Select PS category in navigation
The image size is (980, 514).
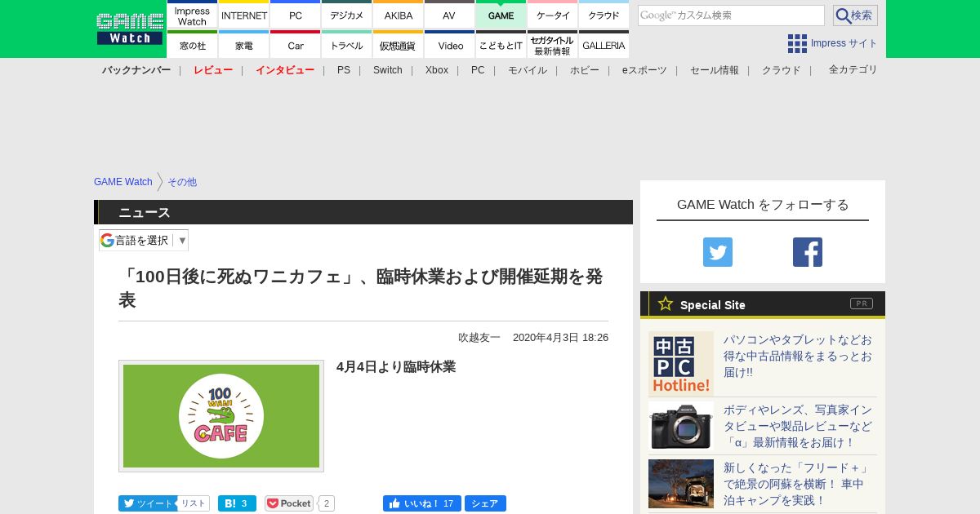pyautogui.click(x=344, y=70)
